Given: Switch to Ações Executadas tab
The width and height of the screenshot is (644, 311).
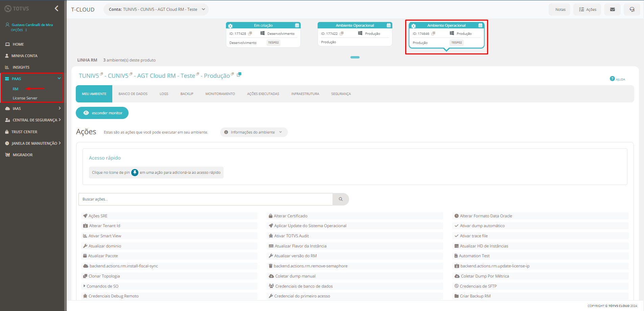Looking at the screenshot, I should point(263,94).
